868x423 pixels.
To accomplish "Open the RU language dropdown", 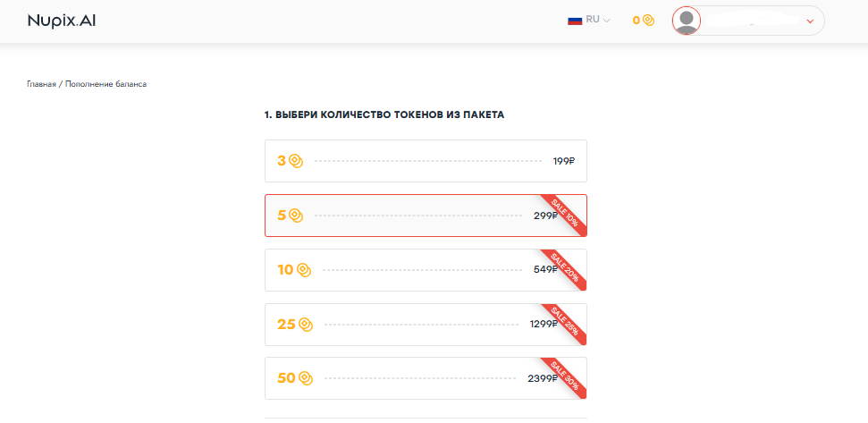I will [598, 20].
